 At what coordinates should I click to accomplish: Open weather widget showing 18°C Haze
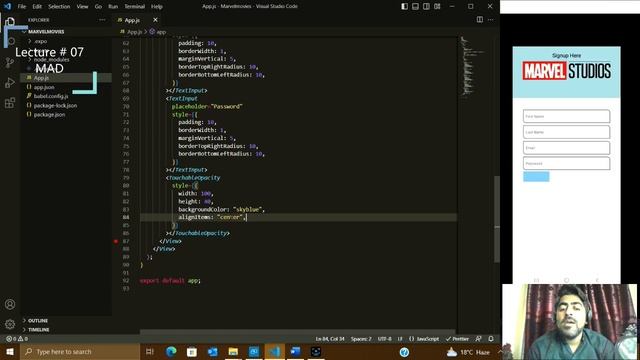[x=469, y=352]
